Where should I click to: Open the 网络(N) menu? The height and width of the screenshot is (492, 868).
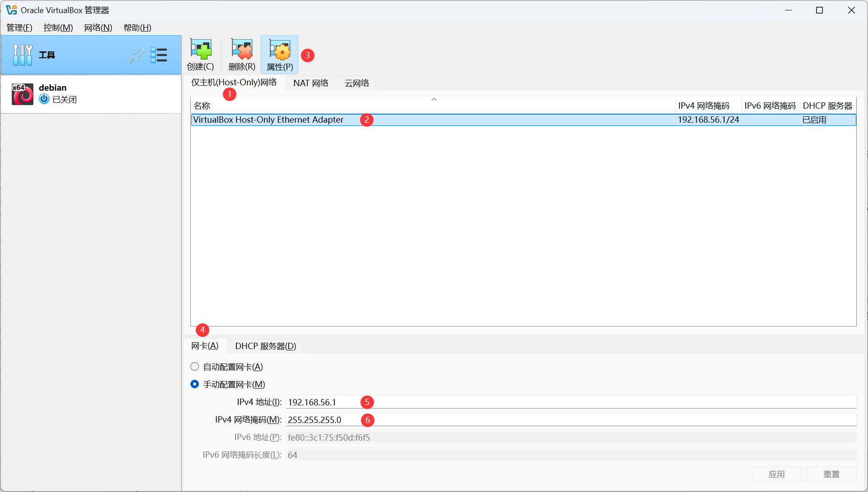(98, 28)
